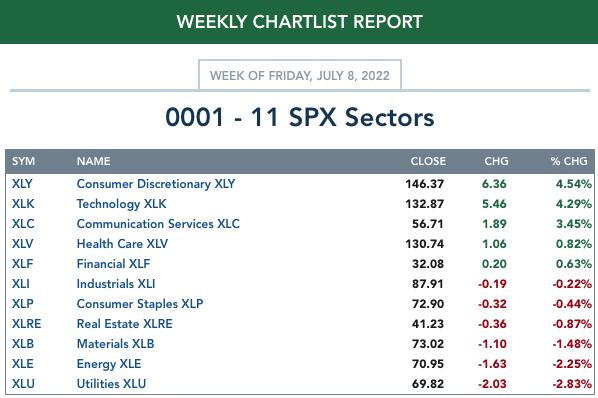Open Real Estate XLRE link
This screenshot has height=398, width=598.
[124, 324]
